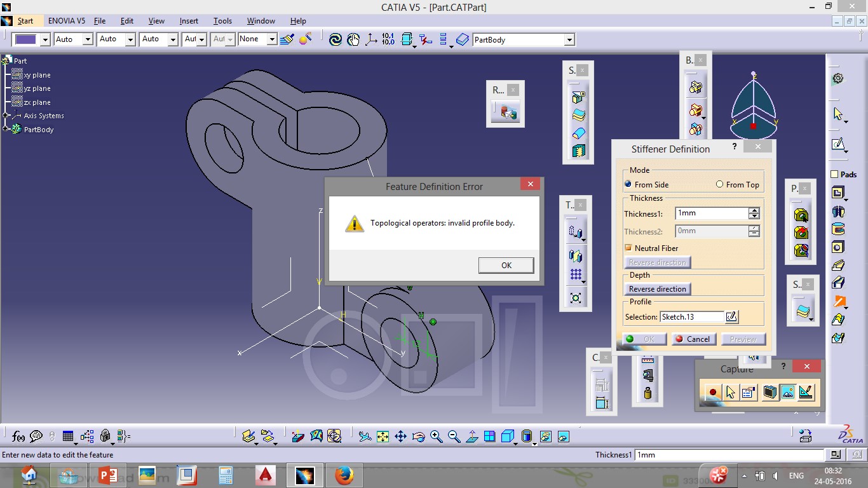Click the Update All spiral icon
Viewport: 868px width, 488px height.
click(336, 39)
